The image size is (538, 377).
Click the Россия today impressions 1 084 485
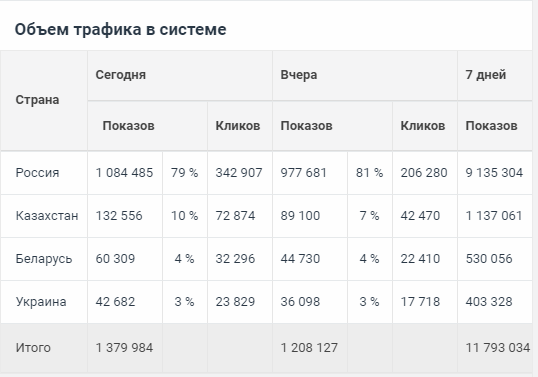tap(124, 173)
